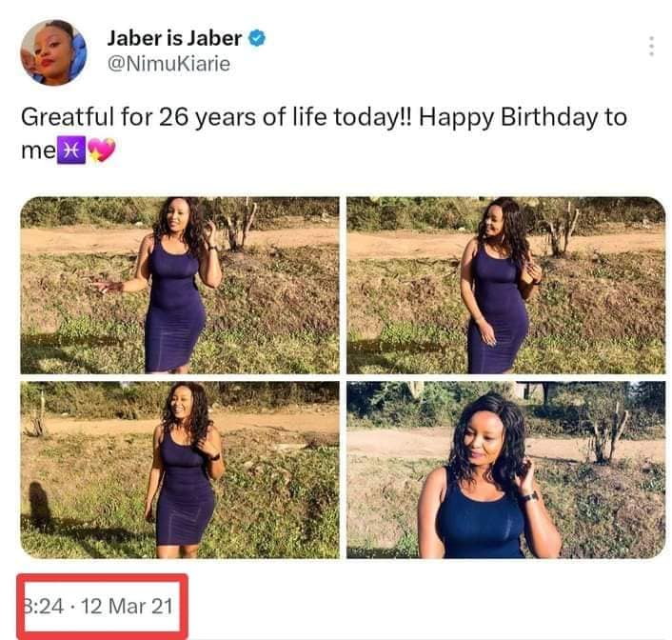This screenshot has width=672, height=640.
Task: Enlarge the bottom-left full-length photo
Action: (180, 470)
